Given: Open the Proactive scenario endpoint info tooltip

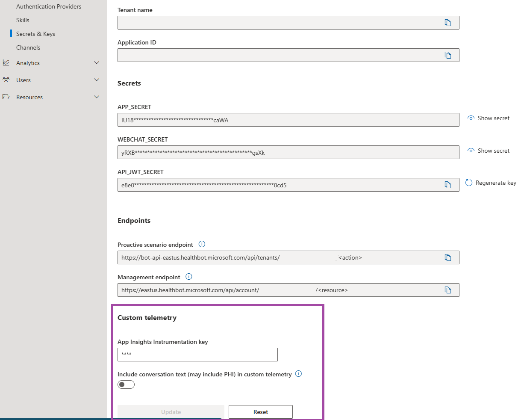Looking at the screenshot, I should [201, 244].
